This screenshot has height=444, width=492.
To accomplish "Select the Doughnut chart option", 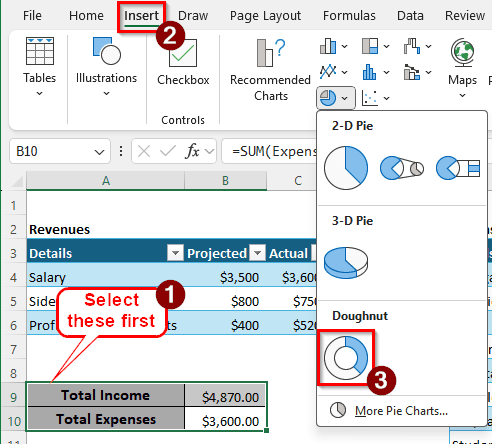I will pyautogui.click(x=346, y=358).
